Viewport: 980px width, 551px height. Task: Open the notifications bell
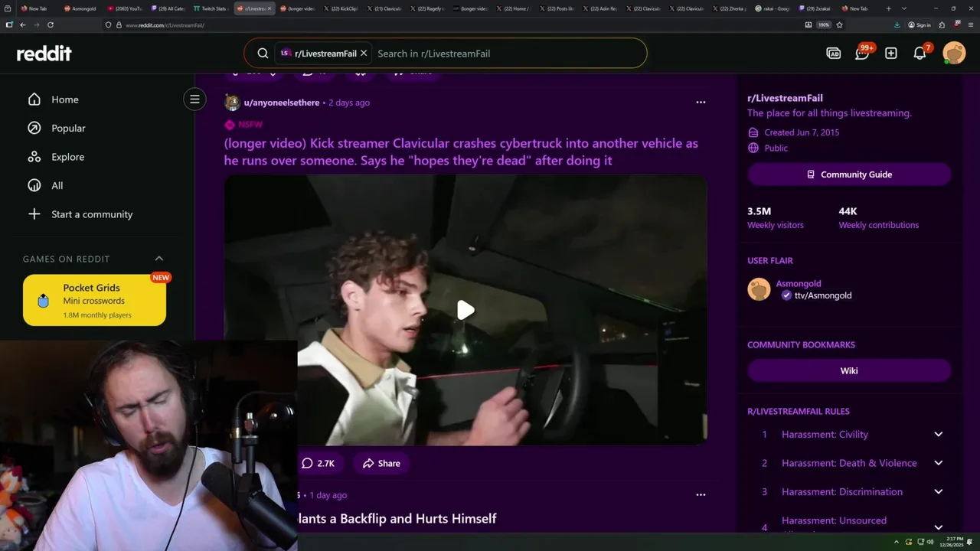coord(920,54)
